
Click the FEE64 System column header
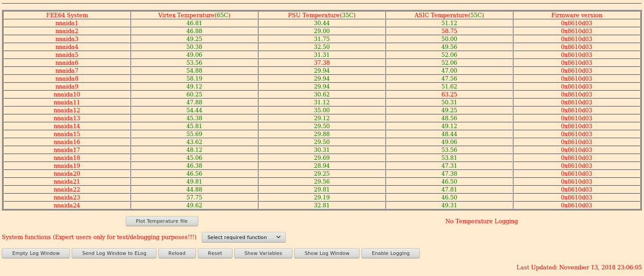67,15
